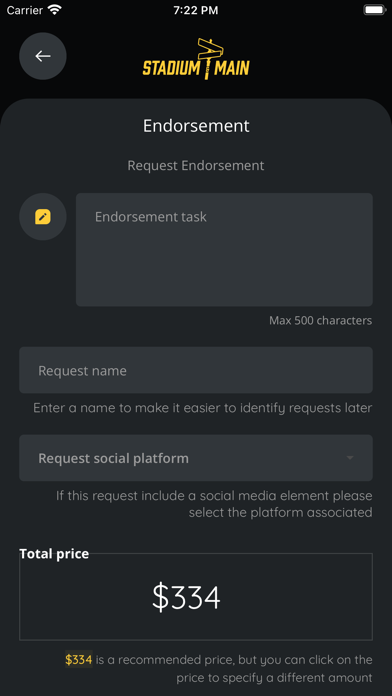
Task: Tap the battery indicator icon
Action: 374,10
